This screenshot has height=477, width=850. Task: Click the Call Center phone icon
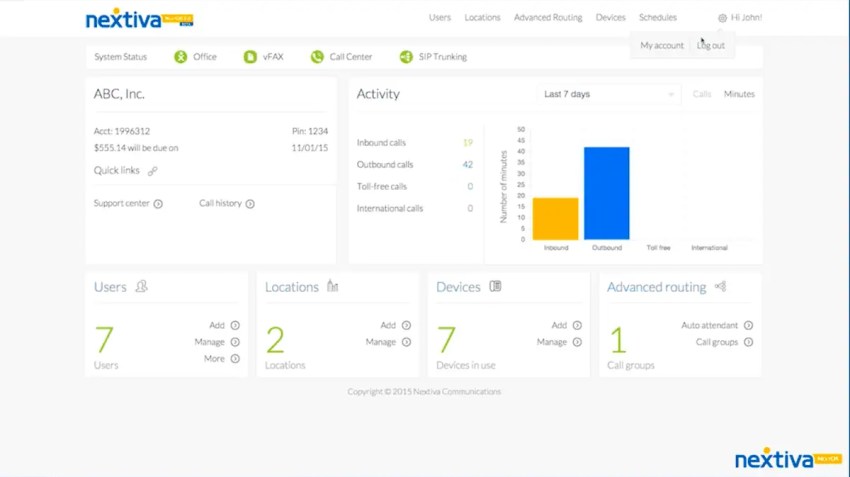[317, 56]
